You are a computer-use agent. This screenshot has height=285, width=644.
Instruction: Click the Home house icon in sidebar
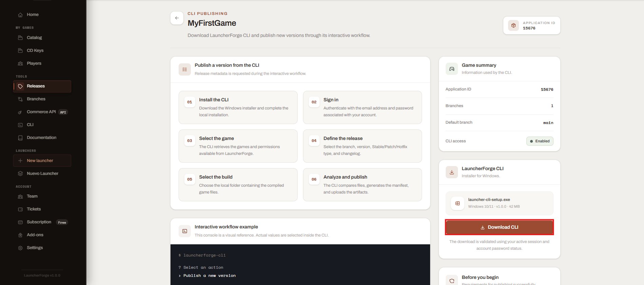coord(20,15)
